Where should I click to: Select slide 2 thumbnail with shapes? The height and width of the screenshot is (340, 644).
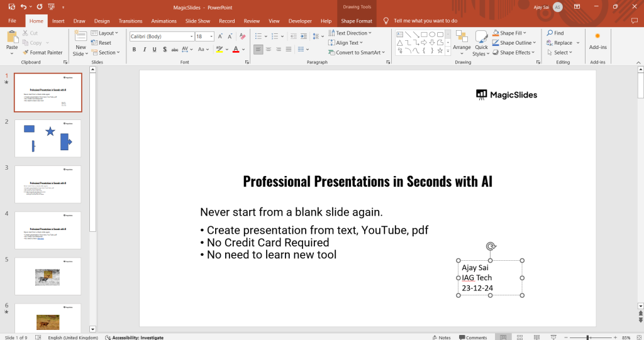[48, 138]
